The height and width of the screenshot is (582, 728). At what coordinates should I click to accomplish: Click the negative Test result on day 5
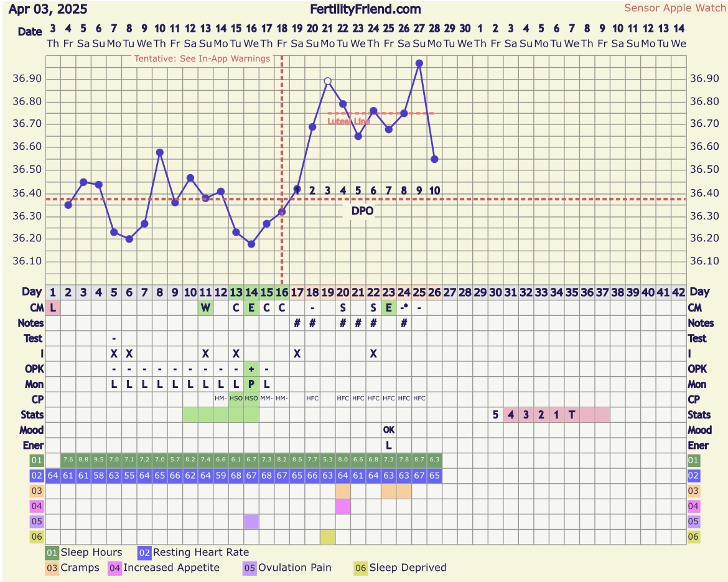pyautogui.click(x=114, y=338)
